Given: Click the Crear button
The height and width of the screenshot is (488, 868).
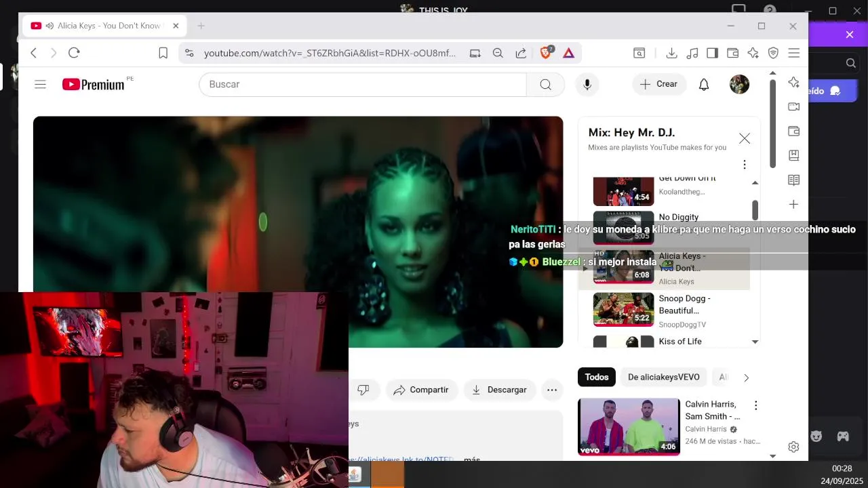Looking at the screenshot, I should (x=659, y=84).
